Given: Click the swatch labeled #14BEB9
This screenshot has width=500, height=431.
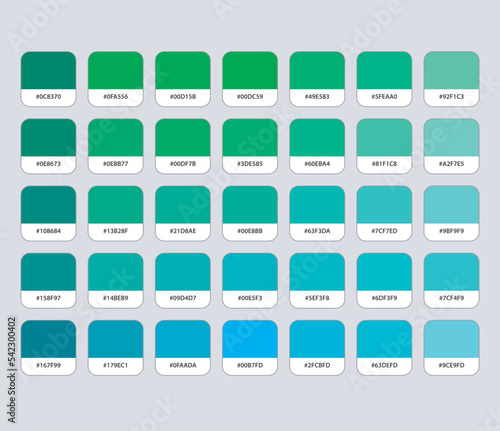Looking at the screenshot, I should pos(116,281).
